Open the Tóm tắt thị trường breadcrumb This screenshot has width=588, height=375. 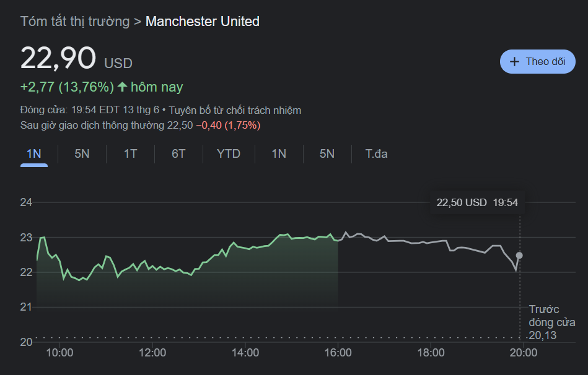point(75,22)
